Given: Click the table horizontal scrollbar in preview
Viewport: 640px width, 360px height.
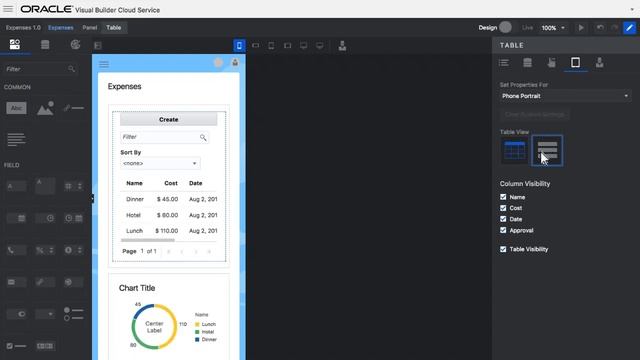Looking at the screenshot, I should click(148, 240).
